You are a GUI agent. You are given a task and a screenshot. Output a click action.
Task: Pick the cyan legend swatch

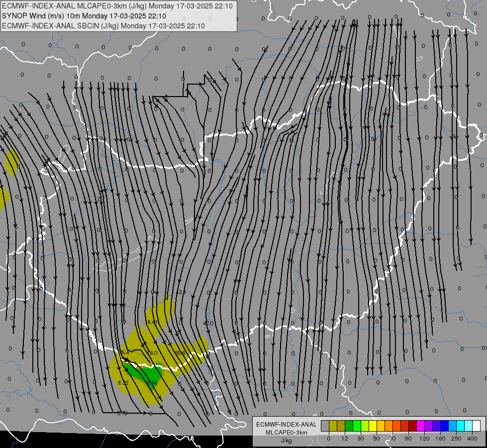point(461,426)
